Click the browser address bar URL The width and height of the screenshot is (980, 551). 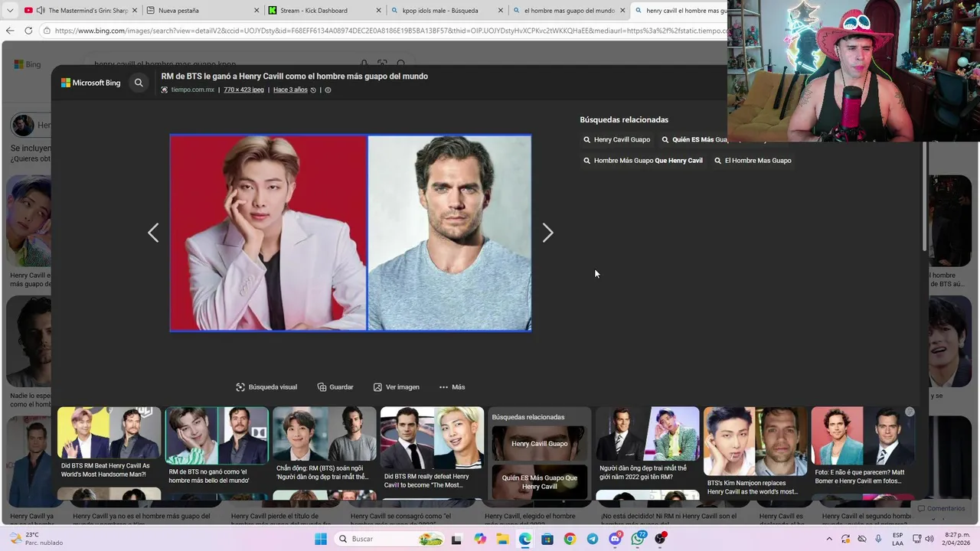tap(390, 31)
